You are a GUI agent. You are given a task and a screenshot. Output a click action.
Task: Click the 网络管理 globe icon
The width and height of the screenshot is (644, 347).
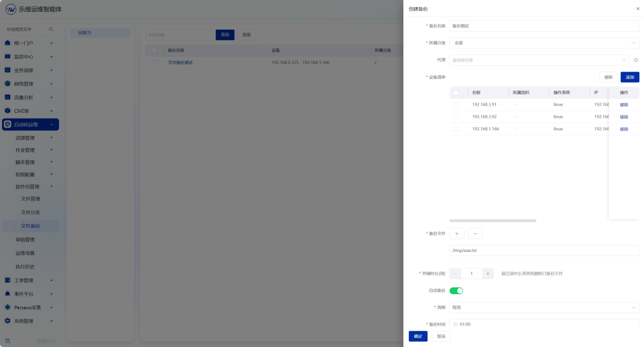(x=8, y=84)
